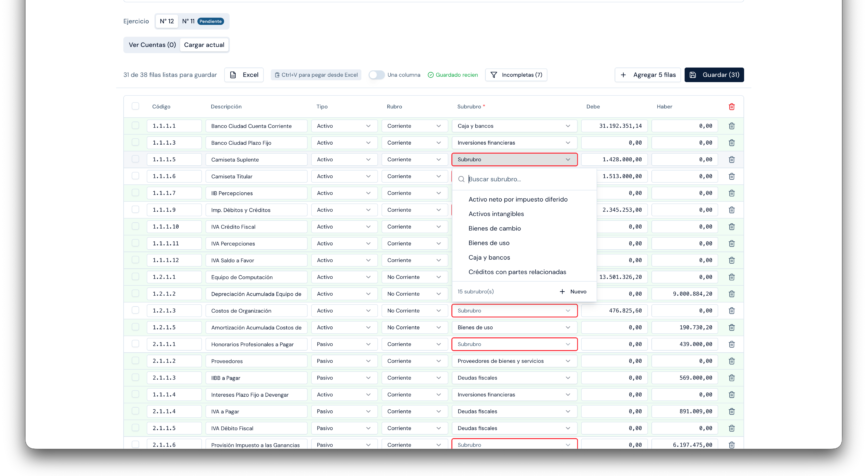Delete the IVA a Pagar row
The width and height of the screenshot is (868, 476).
click(731, 411)
